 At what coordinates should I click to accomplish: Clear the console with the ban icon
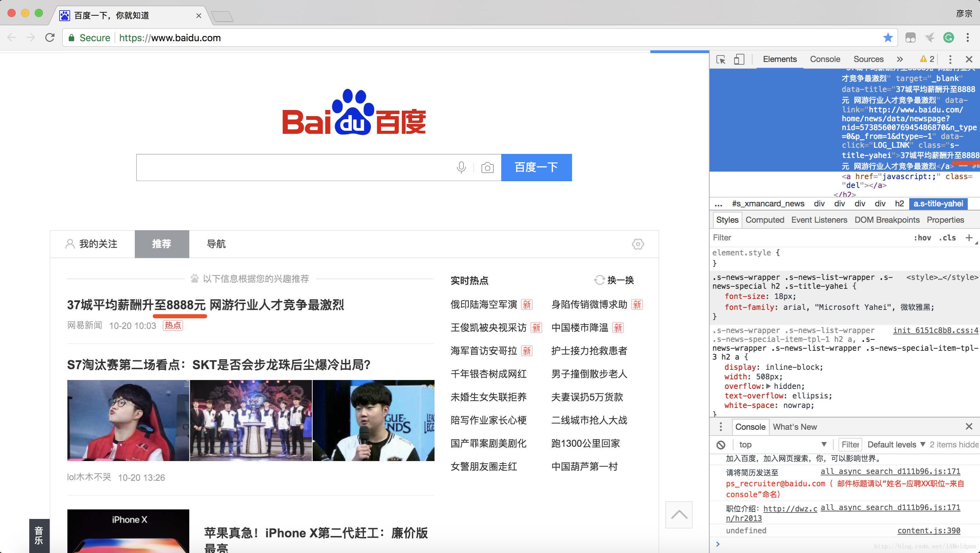[721, 444]
